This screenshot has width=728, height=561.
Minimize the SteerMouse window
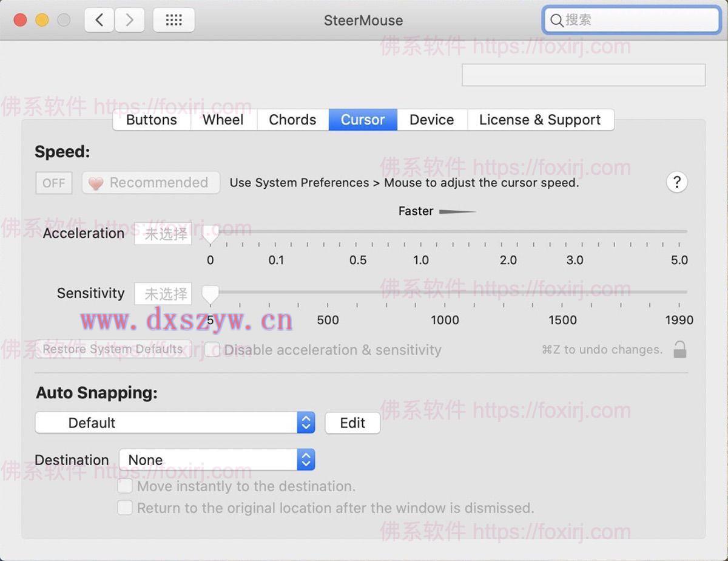(42, 20)
